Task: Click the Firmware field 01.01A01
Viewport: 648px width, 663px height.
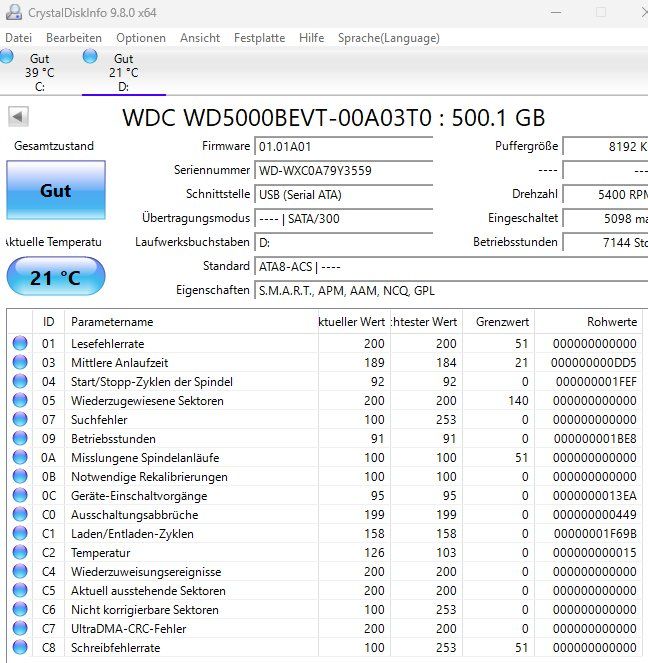Action: tap(344, 147)
